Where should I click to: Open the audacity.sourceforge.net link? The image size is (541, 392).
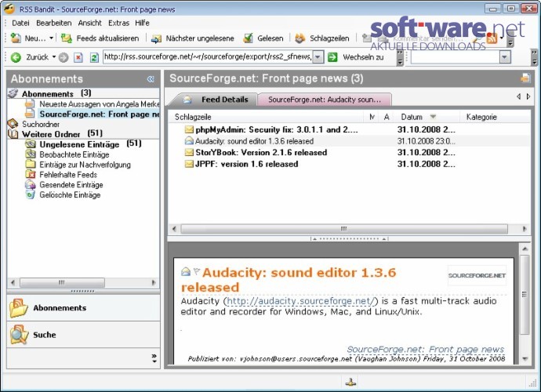point(300,301)
